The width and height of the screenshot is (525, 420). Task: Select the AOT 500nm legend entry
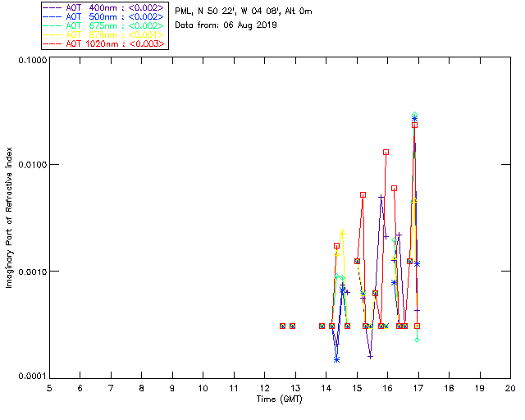click(x=104, y=16)
